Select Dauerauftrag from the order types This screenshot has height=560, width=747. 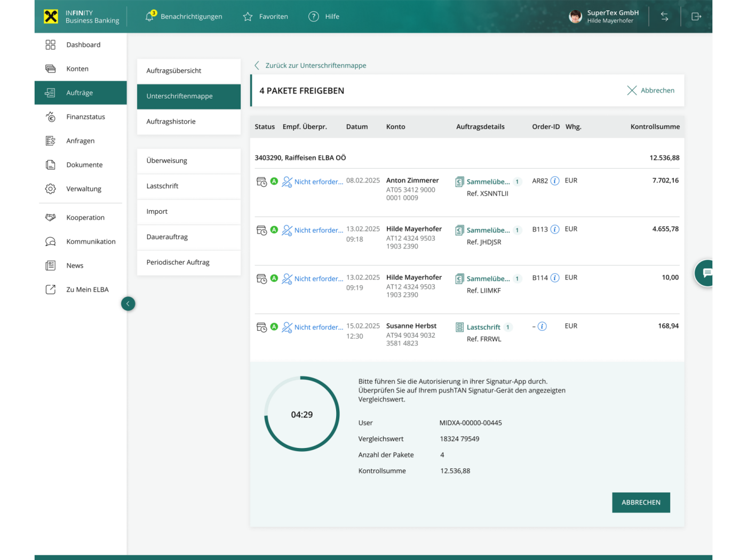tap(167, 237)
